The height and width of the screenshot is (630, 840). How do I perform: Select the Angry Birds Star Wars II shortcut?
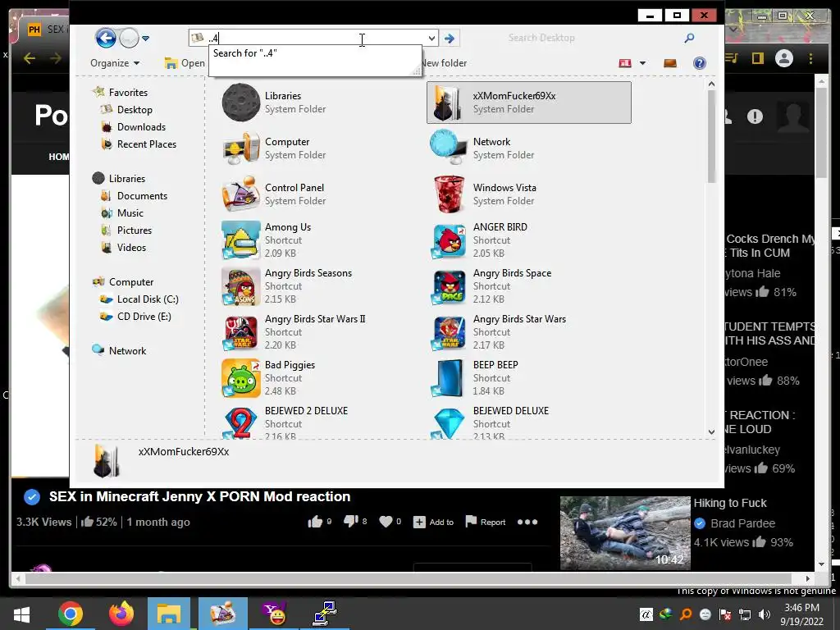tap(241, 332)
